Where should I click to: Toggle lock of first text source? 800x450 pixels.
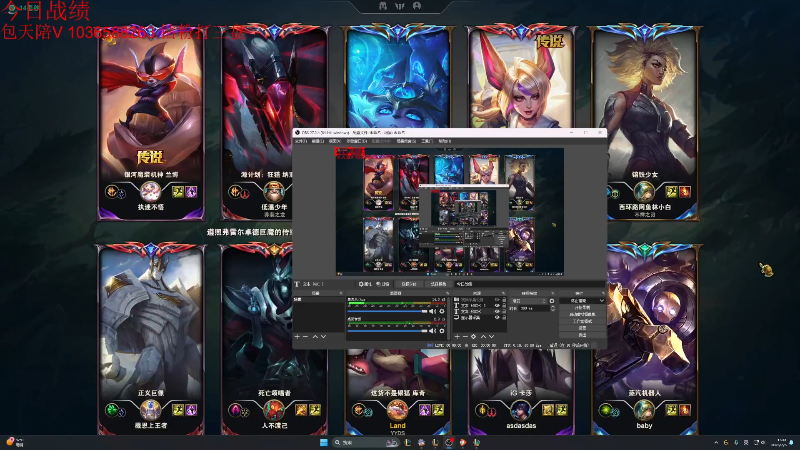click(x=504, y=305)
